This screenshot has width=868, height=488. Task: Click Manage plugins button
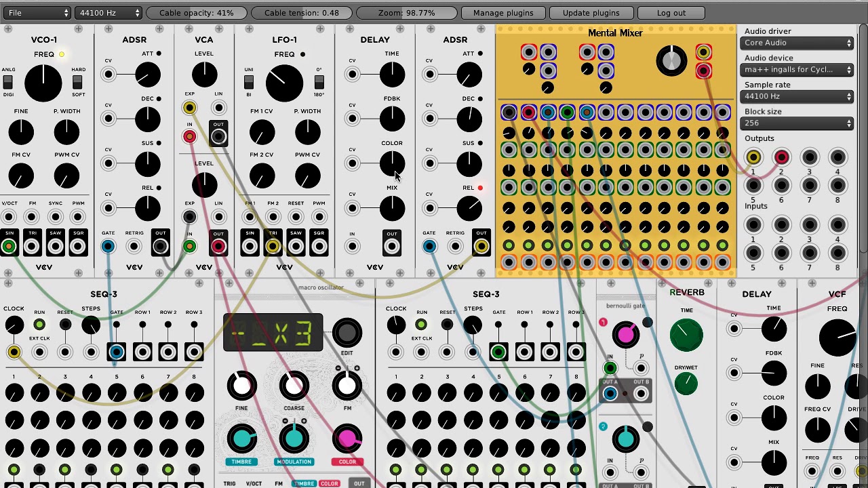tap(503, 13)
